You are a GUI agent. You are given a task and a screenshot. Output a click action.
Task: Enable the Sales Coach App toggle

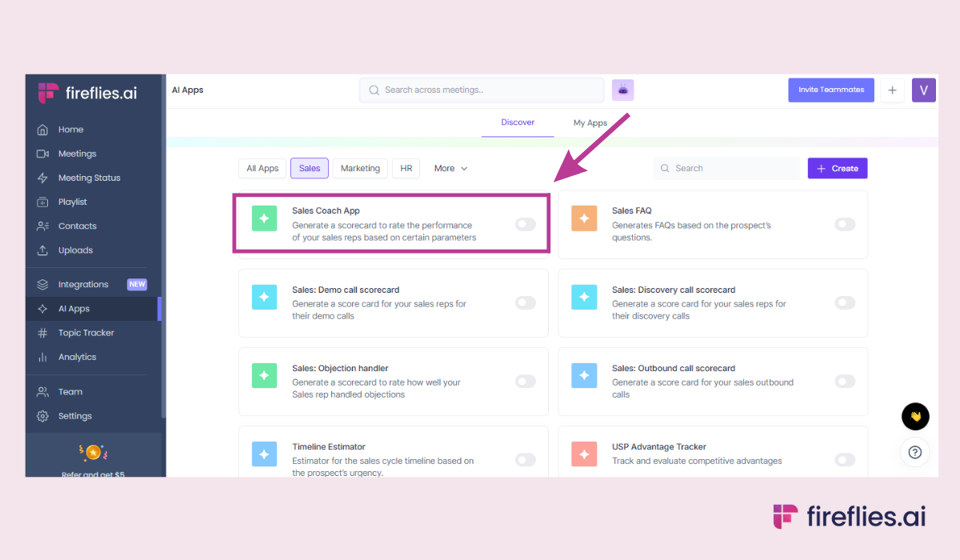(x=526, y=224)
